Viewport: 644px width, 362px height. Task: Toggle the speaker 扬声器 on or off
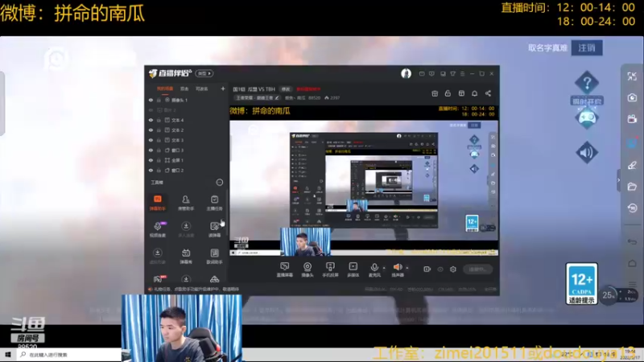[x=397, y=269]
